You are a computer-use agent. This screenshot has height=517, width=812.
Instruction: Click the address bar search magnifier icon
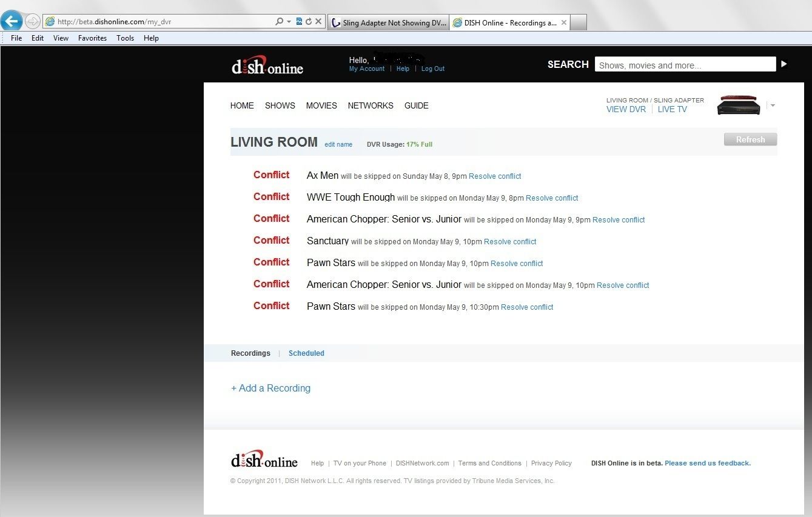pos(279,22)
